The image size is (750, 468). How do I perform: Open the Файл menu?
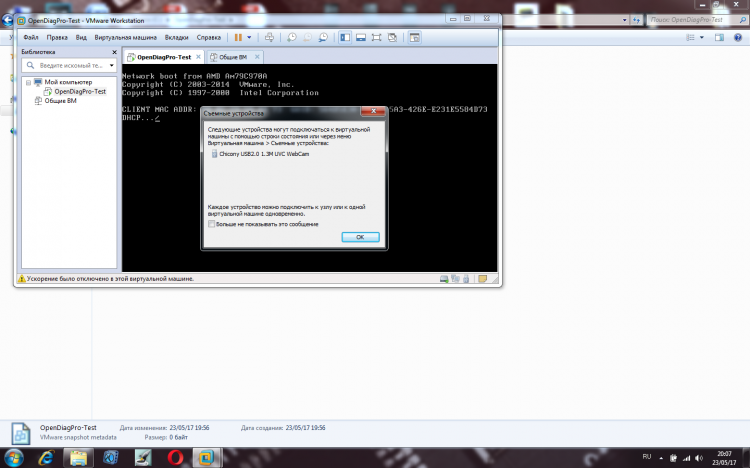(x=31, y=37)
